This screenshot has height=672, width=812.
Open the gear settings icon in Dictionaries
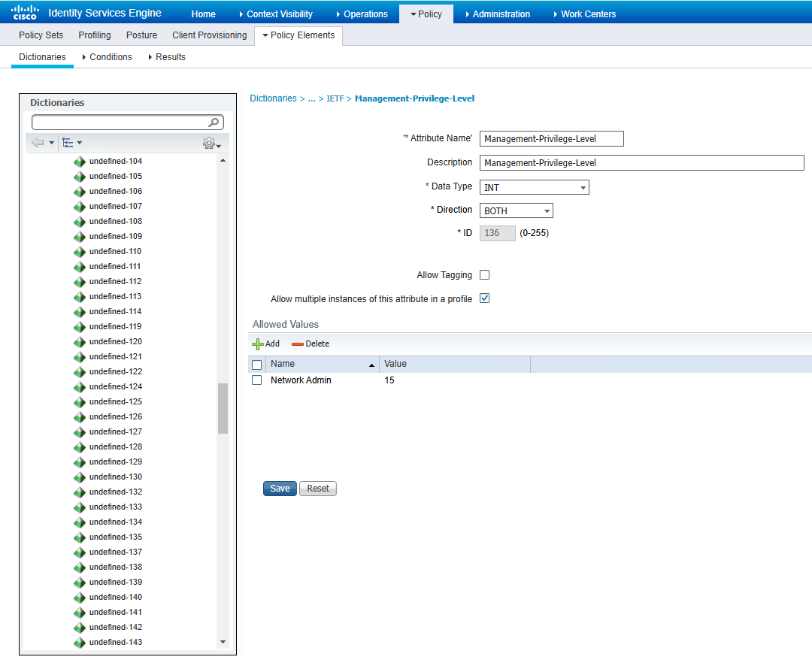209,144
